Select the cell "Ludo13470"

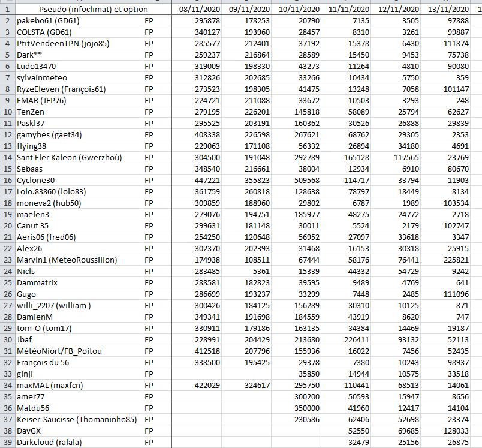point(79,67)
